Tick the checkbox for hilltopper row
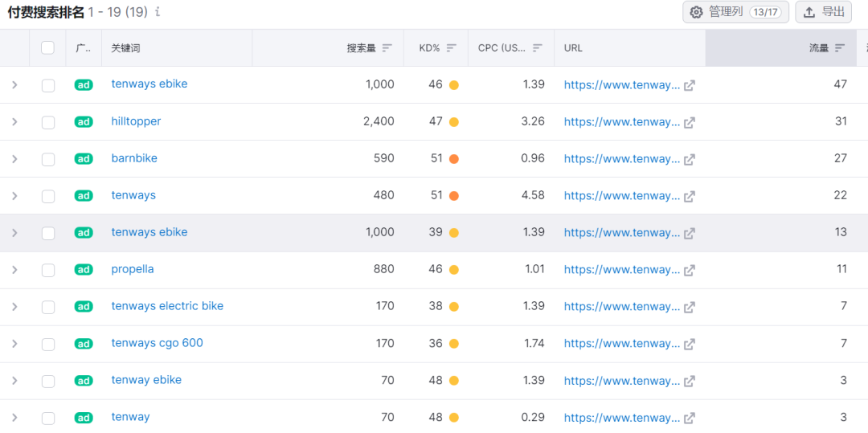 click(x=48, y=122)
